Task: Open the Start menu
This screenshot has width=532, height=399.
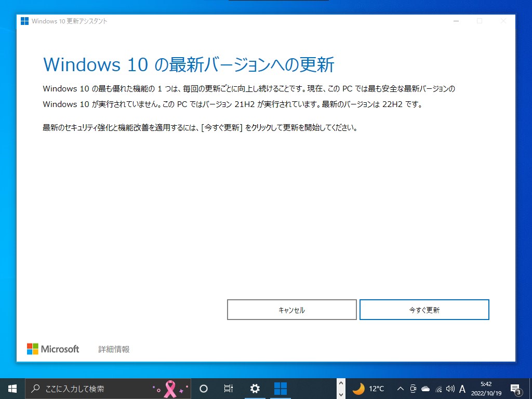Action: pos(10,388)
